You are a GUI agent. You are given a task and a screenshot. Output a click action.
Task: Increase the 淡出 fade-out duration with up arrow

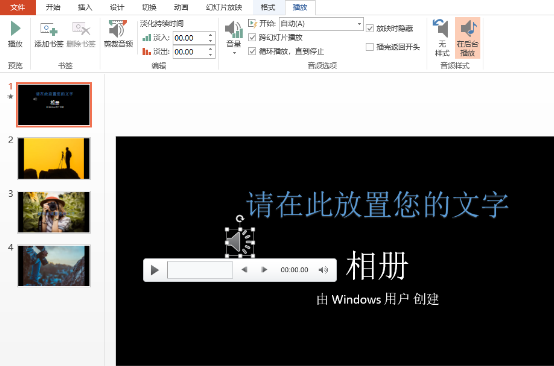point(211,49)
